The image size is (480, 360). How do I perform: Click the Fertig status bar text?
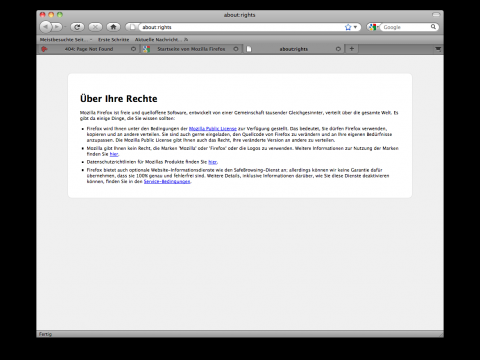click(x=45, y=334)
